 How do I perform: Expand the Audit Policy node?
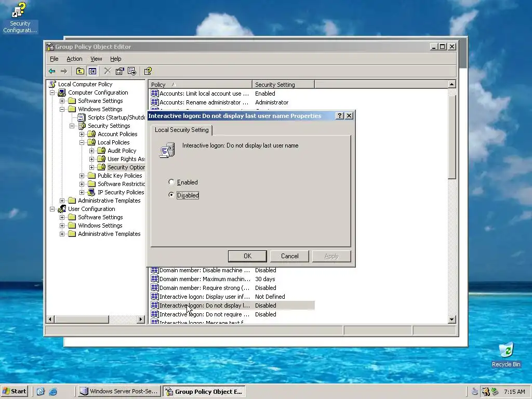[91, 151]
